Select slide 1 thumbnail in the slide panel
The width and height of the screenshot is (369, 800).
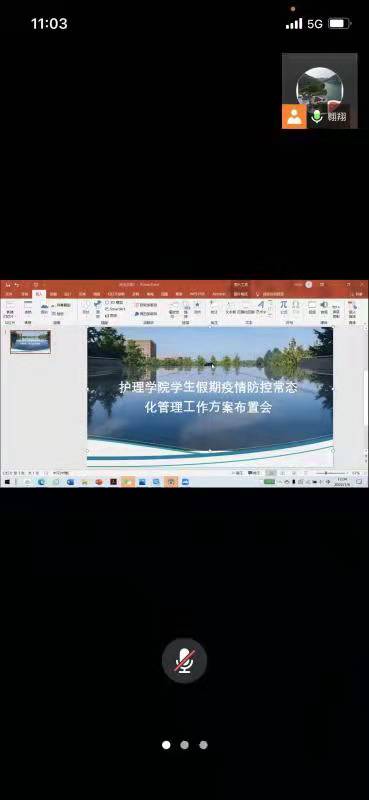[x=31, y=341]
